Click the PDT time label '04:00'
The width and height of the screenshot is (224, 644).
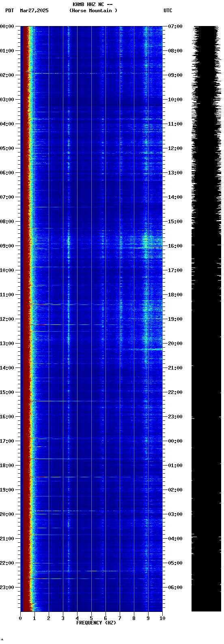(x=7, y=124)
